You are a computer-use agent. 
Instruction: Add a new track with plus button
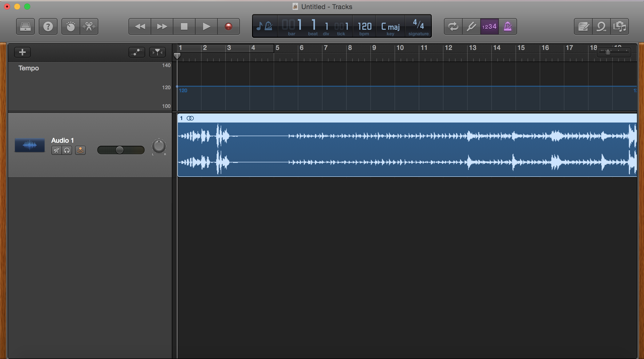click(x=22, y=52)
